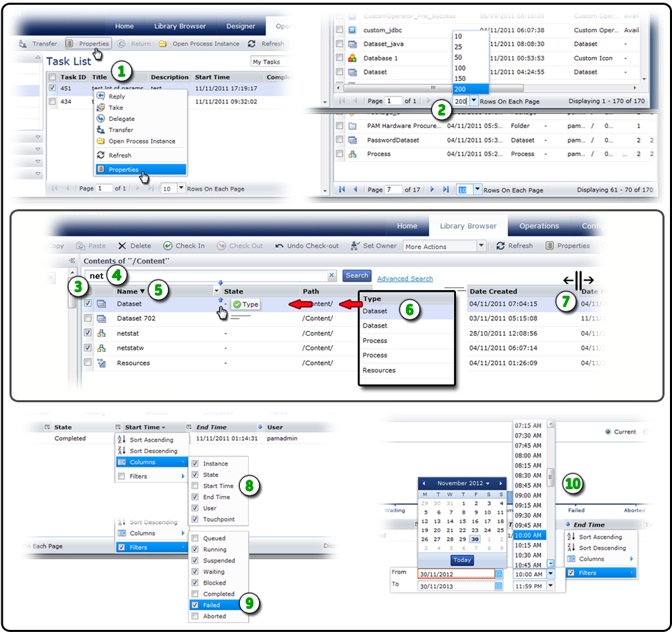Click the Undo Check-out icon
This screenshot has width=672, height=636.
coord(278,245)
